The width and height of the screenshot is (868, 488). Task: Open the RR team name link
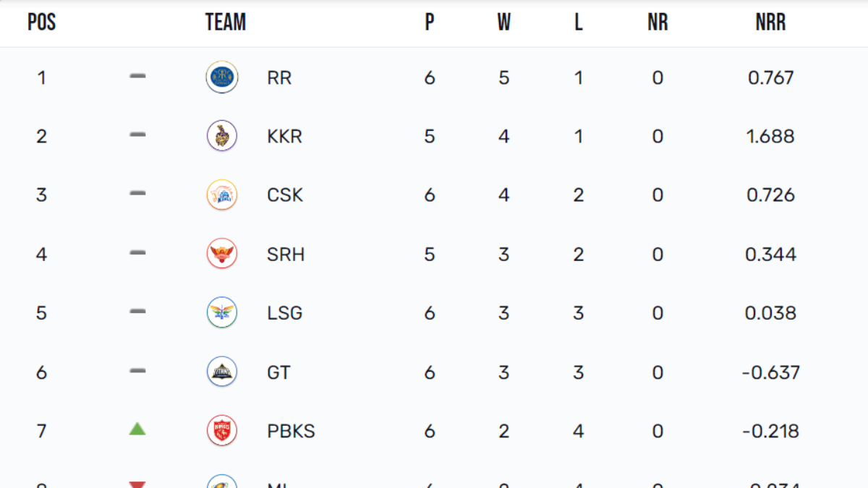279,77
